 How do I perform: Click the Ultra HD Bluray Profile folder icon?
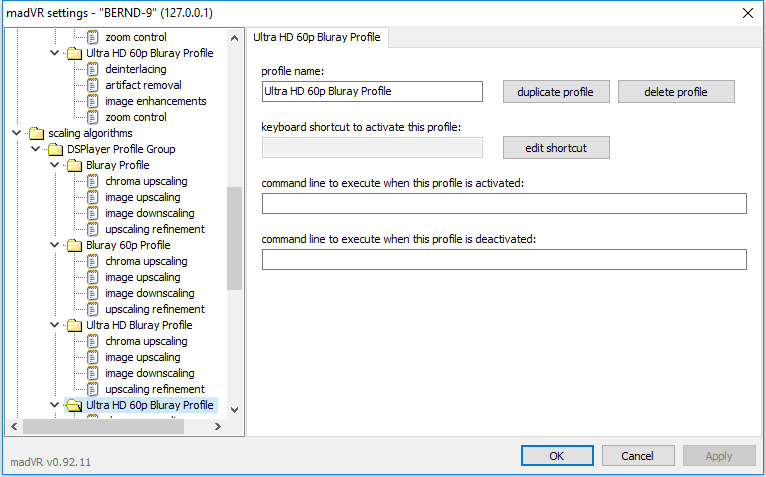(x=74, y=325)
